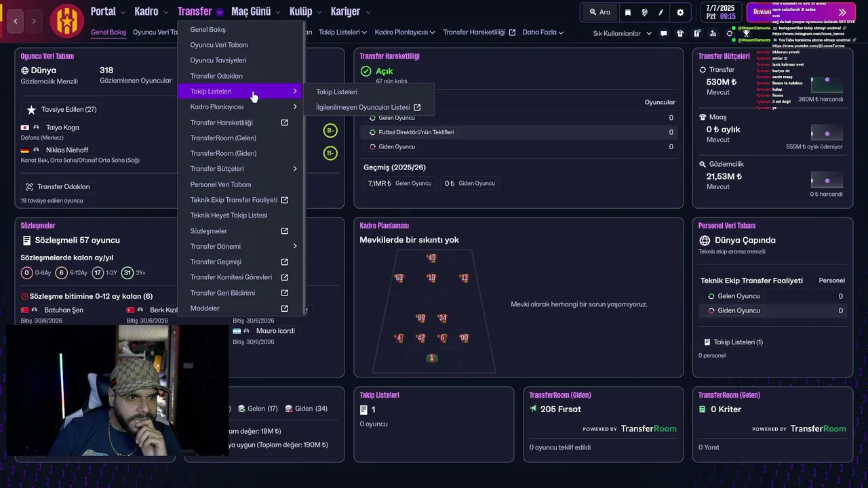This screenshot has height=488, width=868.
Task: Go forward with the right arrow
Action: (x=34, y=21)
